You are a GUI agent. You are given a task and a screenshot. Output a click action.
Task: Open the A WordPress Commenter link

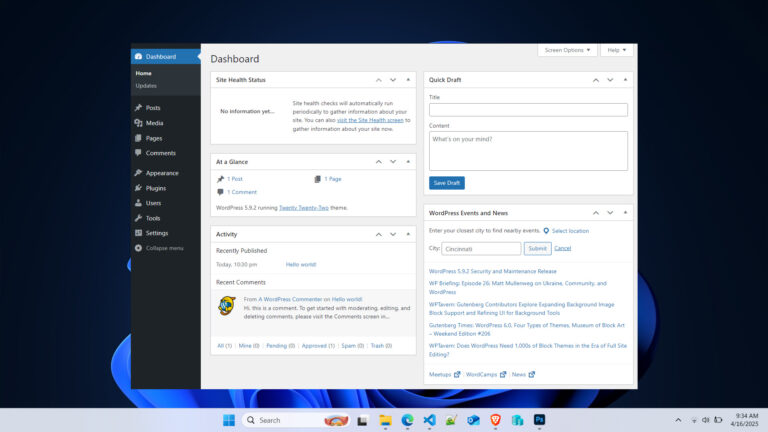(290, 299)
